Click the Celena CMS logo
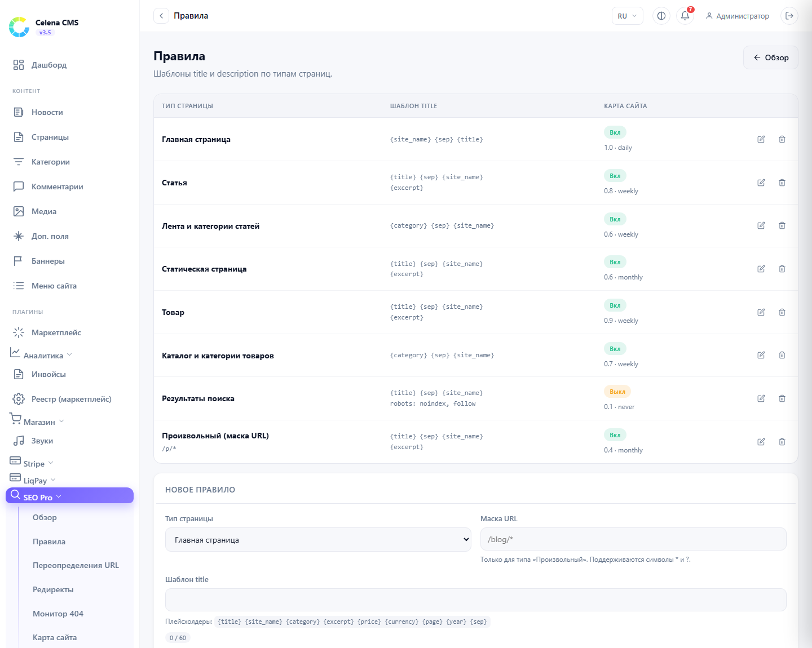 [19, 26]
